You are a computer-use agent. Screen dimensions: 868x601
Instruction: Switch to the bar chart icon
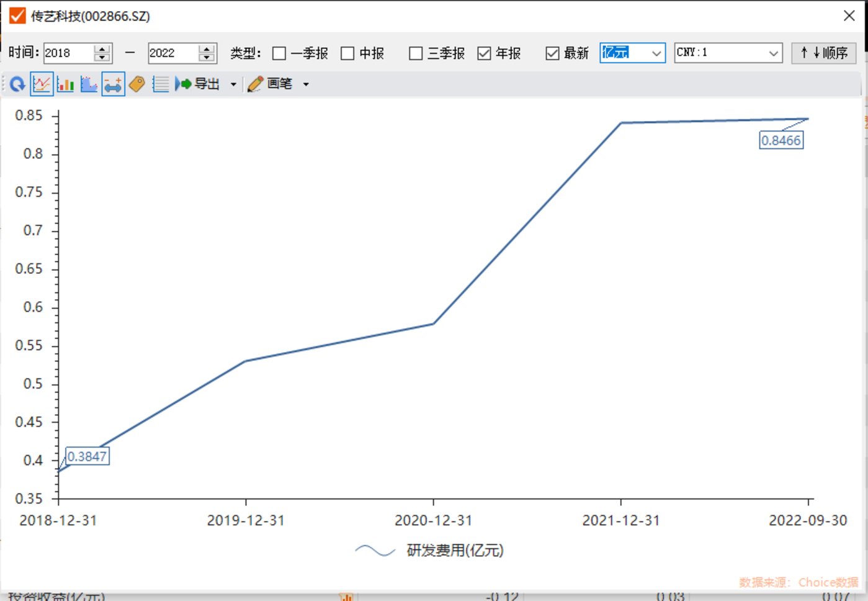click(65, 84)
